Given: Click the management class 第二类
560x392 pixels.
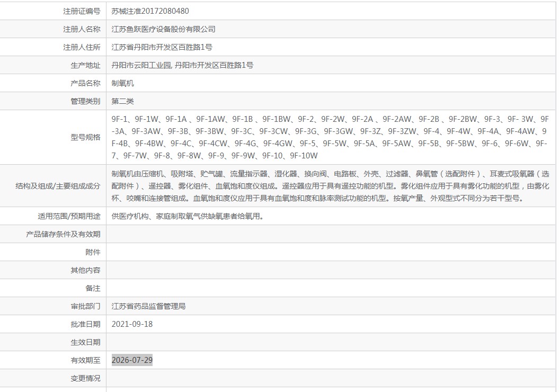Looking at the screenshot, I should click(x=122, y=101).
